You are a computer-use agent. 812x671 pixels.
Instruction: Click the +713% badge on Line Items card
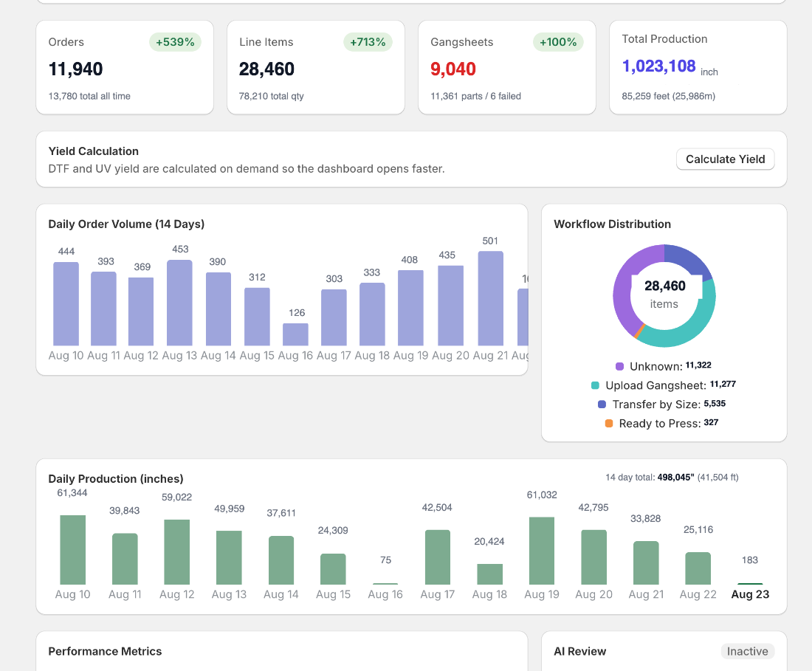point(368,42)
